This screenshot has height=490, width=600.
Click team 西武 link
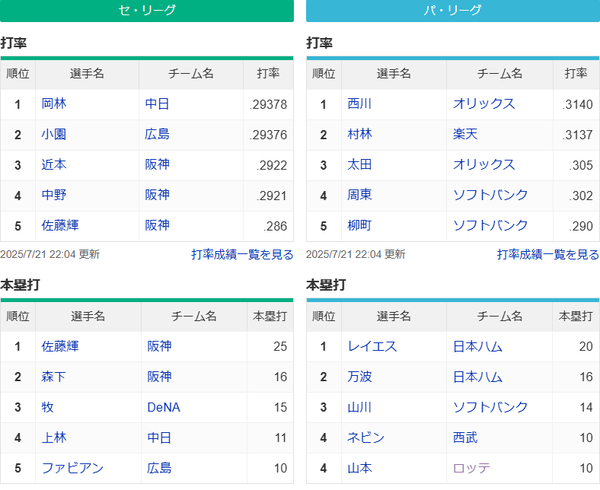click(x=465, y=438)
